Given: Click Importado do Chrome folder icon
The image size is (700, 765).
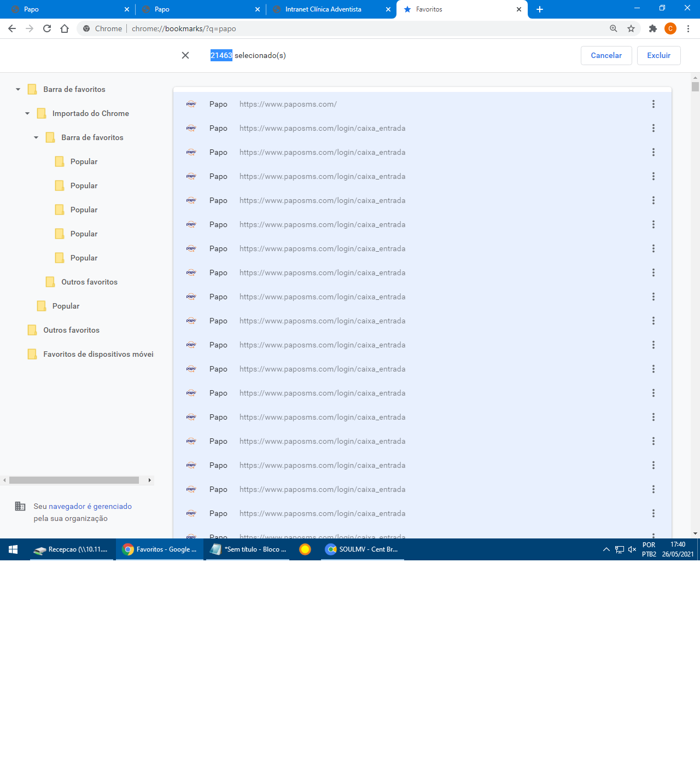Looking at the screenshot, I should point(42,113).
